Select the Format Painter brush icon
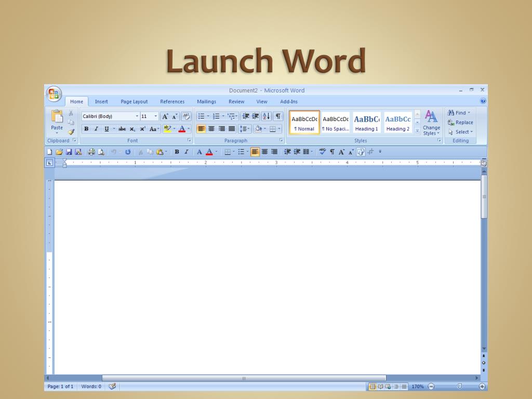 (x=71, y=131)
